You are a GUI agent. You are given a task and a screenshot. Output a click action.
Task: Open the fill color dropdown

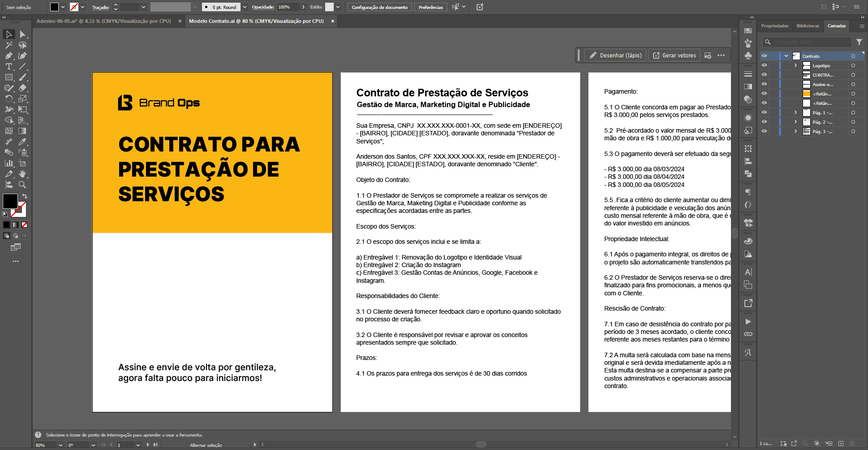point(63,7)
